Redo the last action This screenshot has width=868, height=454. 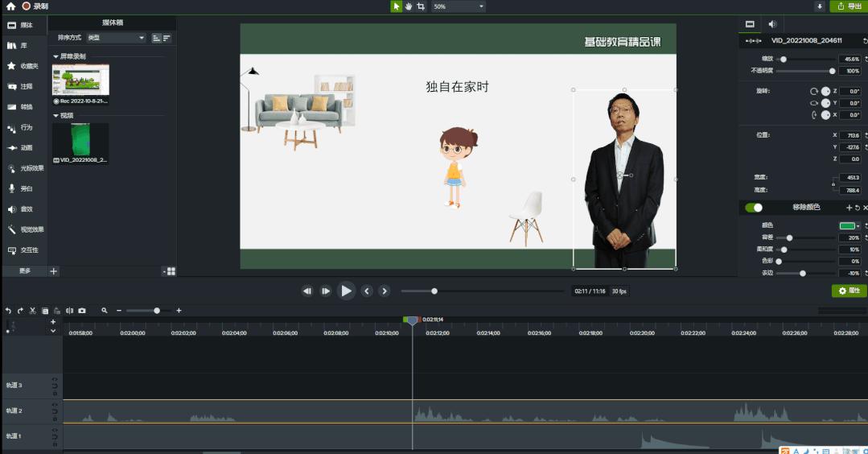point(20,312)
